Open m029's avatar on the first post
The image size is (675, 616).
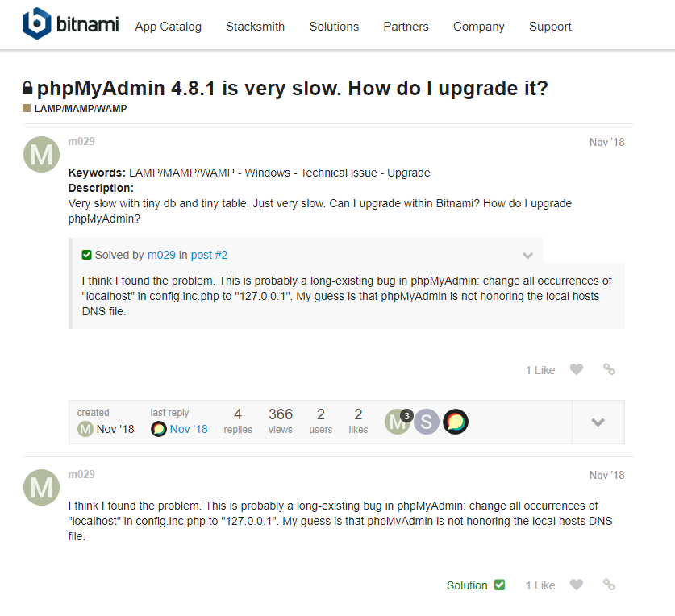[41, 155]
